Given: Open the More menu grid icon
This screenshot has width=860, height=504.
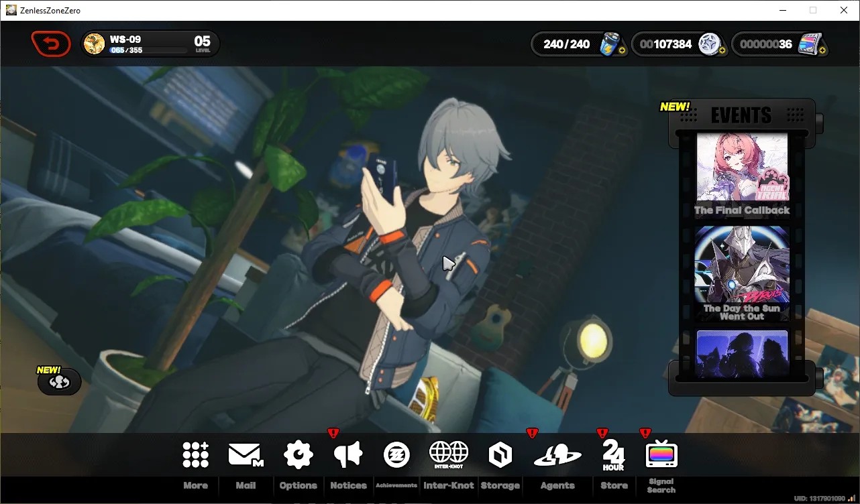Looking at the screenshot, I should (196, 455).
